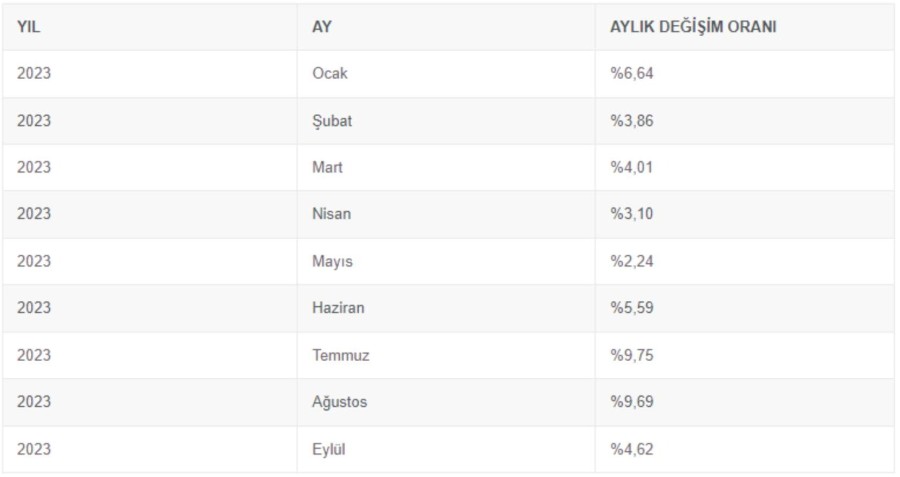Image resolution: width=900 pixels, height=477 pixels.
Task: Select the Ağustos month cell
Action: [339, 402]
